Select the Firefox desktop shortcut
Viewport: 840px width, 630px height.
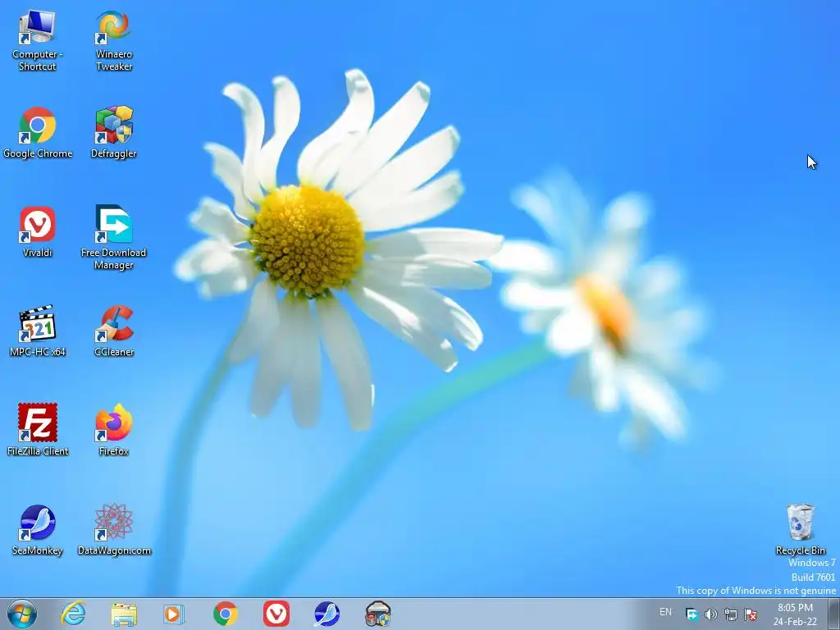[x=113, y=430]
